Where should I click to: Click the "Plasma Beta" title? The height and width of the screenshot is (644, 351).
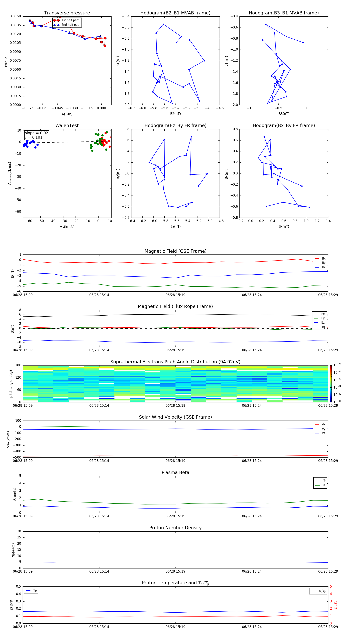pos(175,472)
